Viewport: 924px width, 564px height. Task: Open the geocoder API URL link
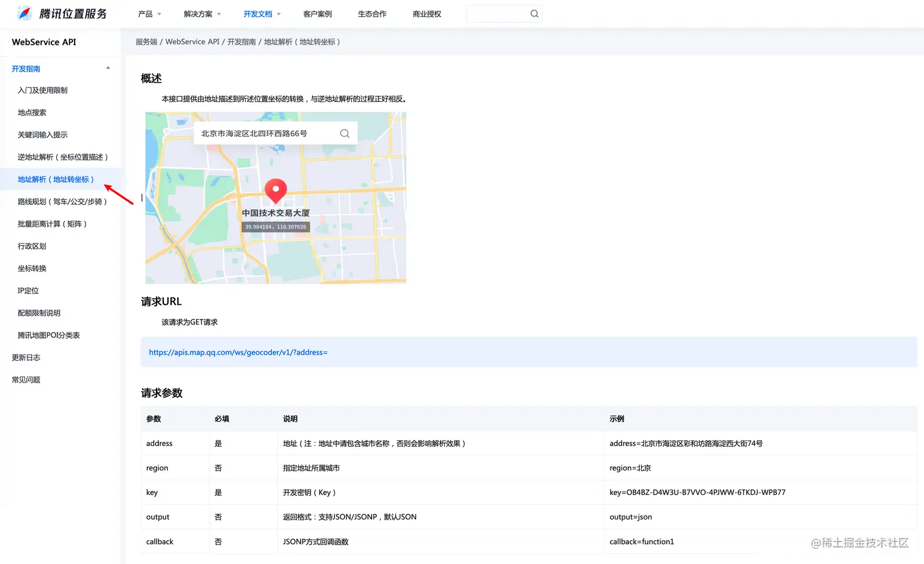pos(238,352)
